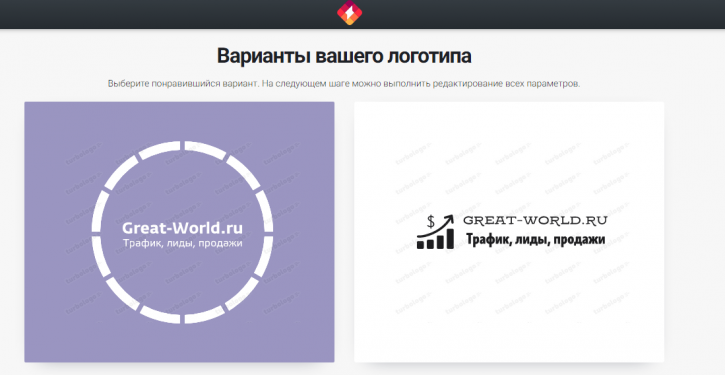Click 'Трафик, лиды, продажи' in the purple card

(x=182, y=243)
